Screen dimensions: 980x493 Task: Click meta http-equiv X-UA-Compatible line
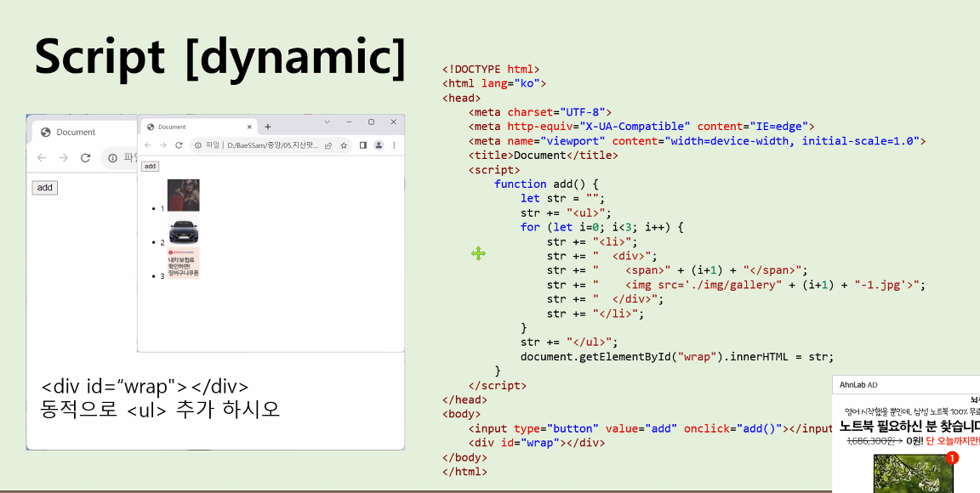coord(641,126)
